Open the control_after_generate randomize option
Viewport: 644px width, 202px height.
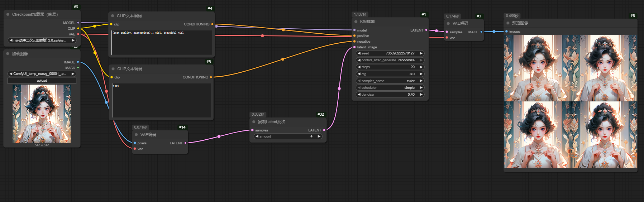click(390, 60)
